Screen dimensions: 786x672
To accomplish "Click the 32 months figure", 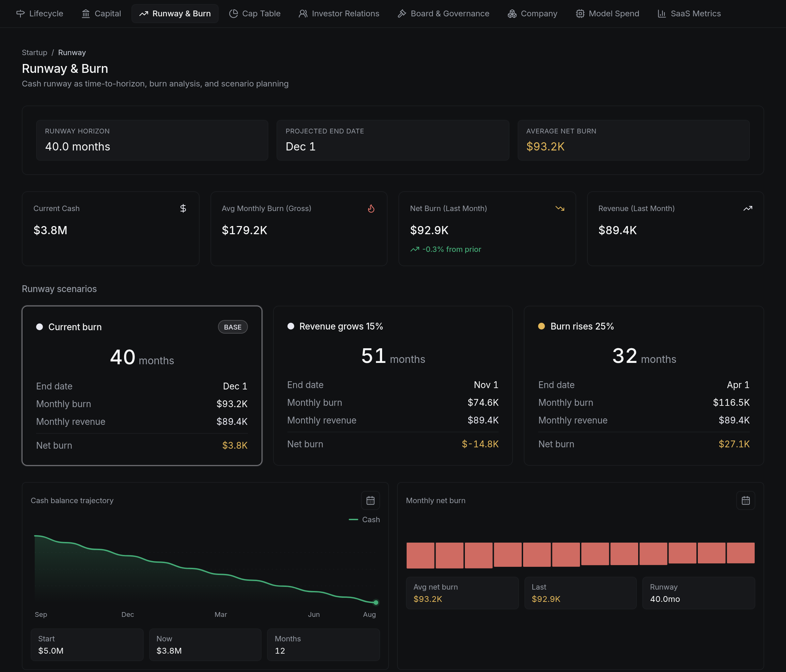I will (644, 356).
